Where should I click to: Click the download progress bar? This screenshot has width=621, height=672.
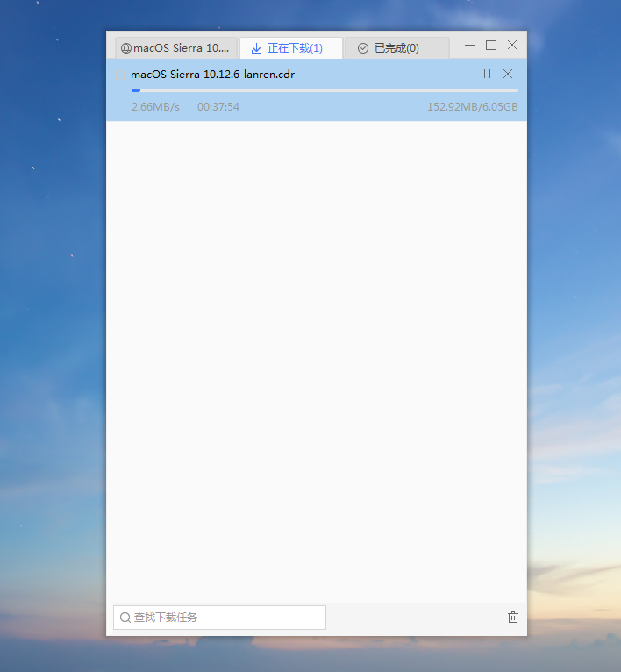(x=325, y=90)
